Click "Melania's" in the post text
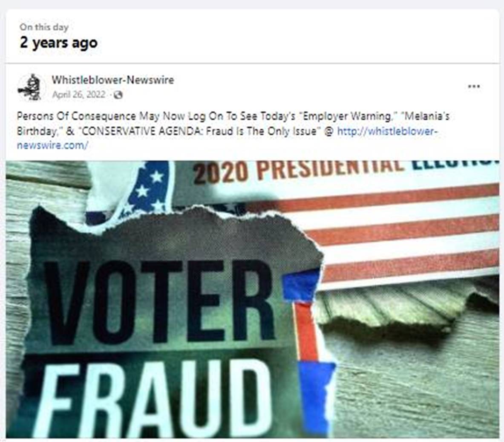The image size is (504, 442). pos(426,116)
